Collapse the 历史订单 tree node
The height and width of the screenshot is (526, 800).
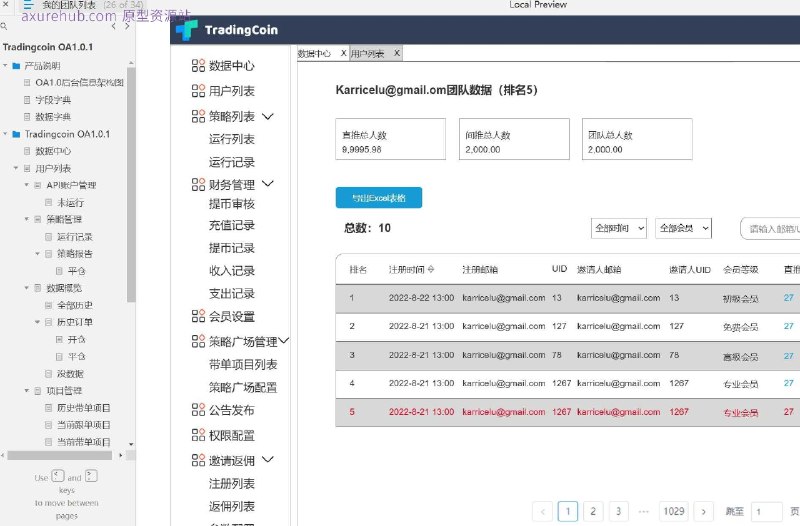37,322
